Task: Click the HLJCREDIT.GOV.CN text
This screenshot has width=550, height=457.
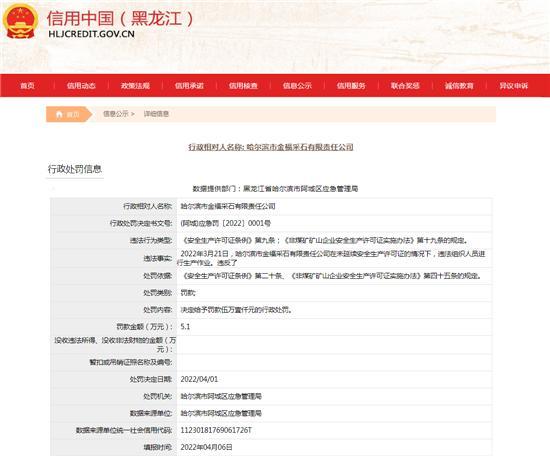Action: click(x=92, y=34)
